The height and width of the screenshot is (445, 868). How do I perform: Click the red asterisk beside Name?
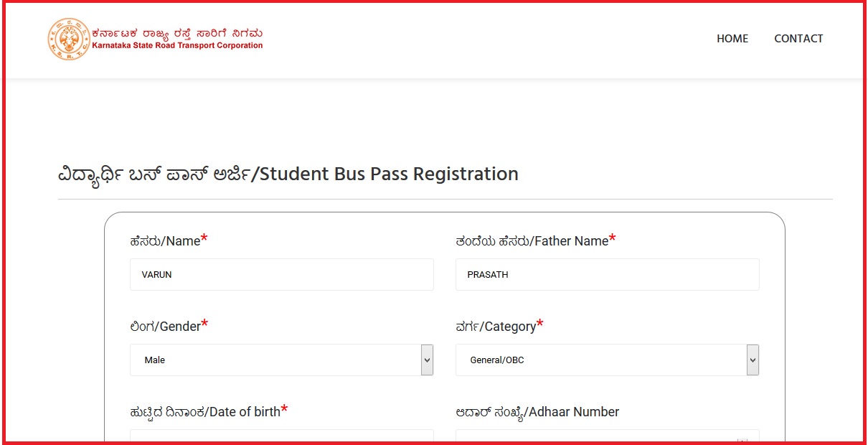[204, 239]
